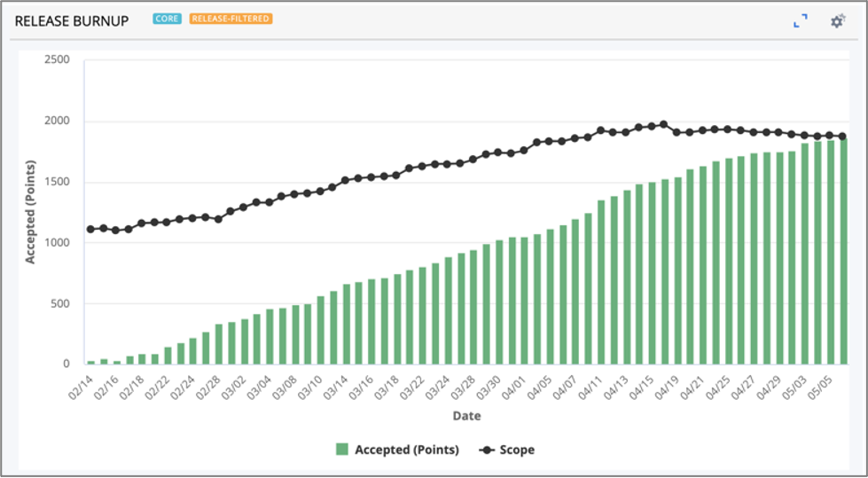
Task: Click the vertical Accepted (Points) axis title
Action: coord(29,212)
